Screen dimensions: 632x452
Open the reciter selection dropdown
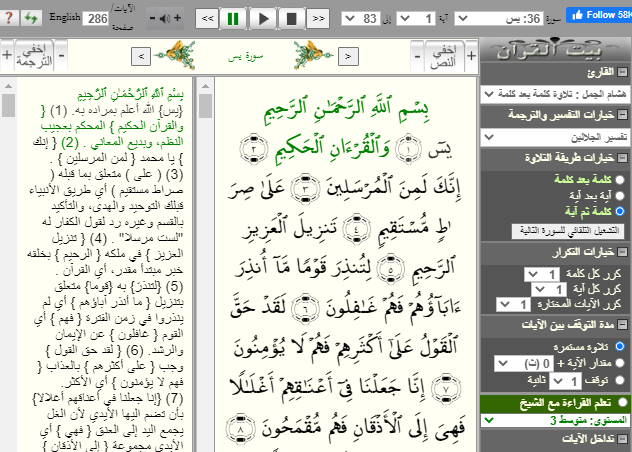554,93
